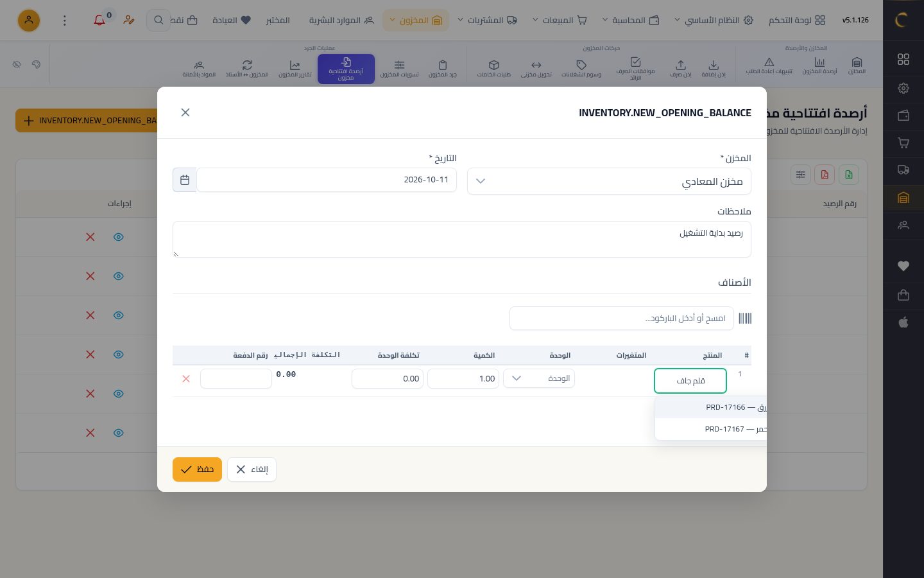Save the opening balance with حفظ
The width and height of the screenshot is (924, 578).
tap(197, 469)
